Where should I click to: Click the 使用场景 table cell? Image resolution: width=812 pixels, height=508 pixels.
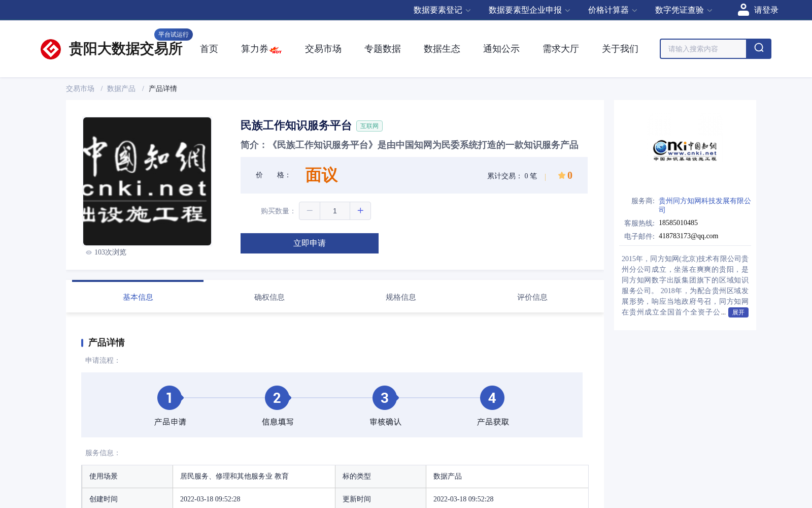tap(127, 477)
